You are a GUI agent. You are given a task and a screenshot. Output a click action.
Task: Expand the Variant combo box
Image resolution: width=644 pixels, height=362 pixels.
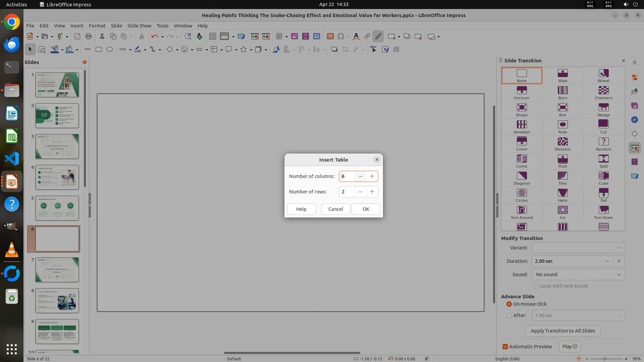click(578, 248)
